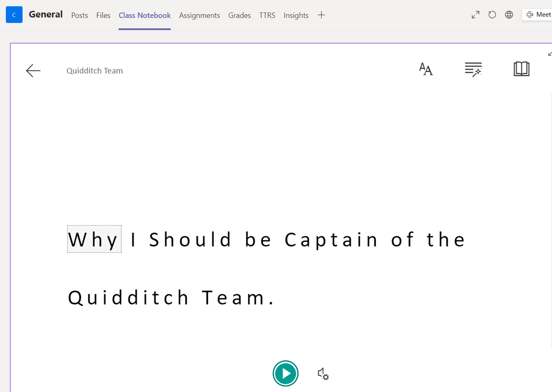Select the Class Notebook tab

coord(144,15)
